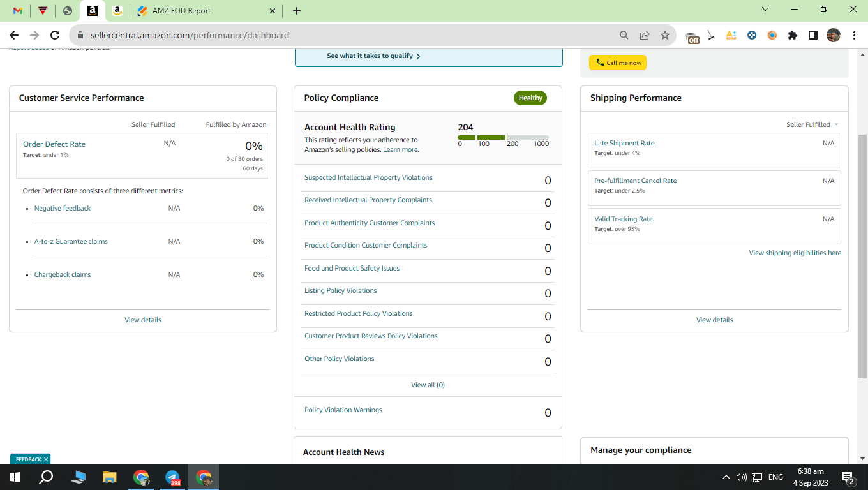Viewport: 868px width, 490px height.
Task: Open Product Authenticity Customer Complaints
Action: coord(370,223)
